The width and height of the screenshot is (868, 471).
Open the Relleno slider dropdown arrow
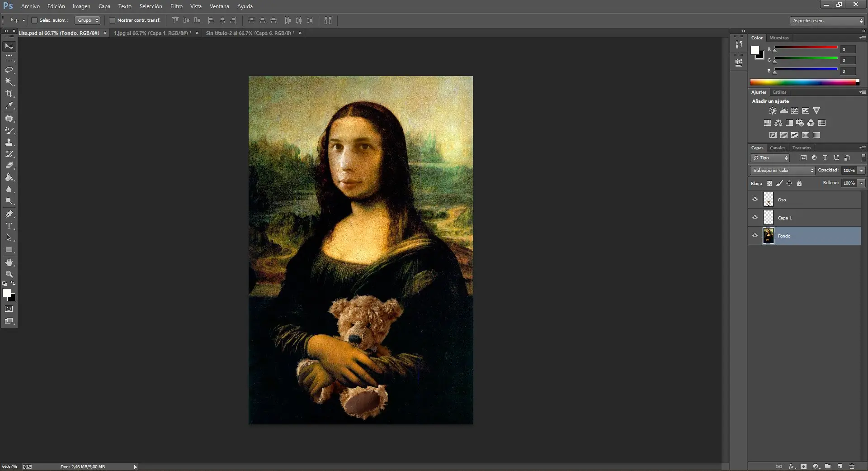(x=862, y=183)
